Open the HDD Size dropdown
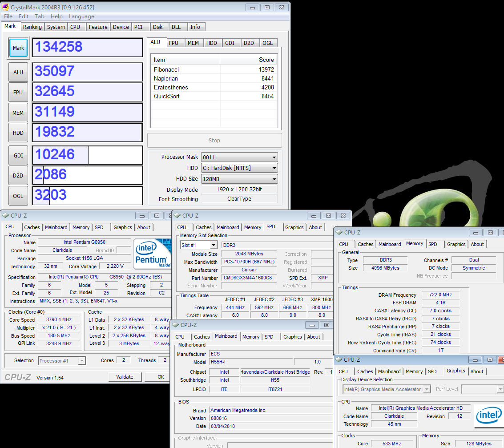The height and width of the screenshot is (448, 504). pyautogui.click(x=239, y=179)
